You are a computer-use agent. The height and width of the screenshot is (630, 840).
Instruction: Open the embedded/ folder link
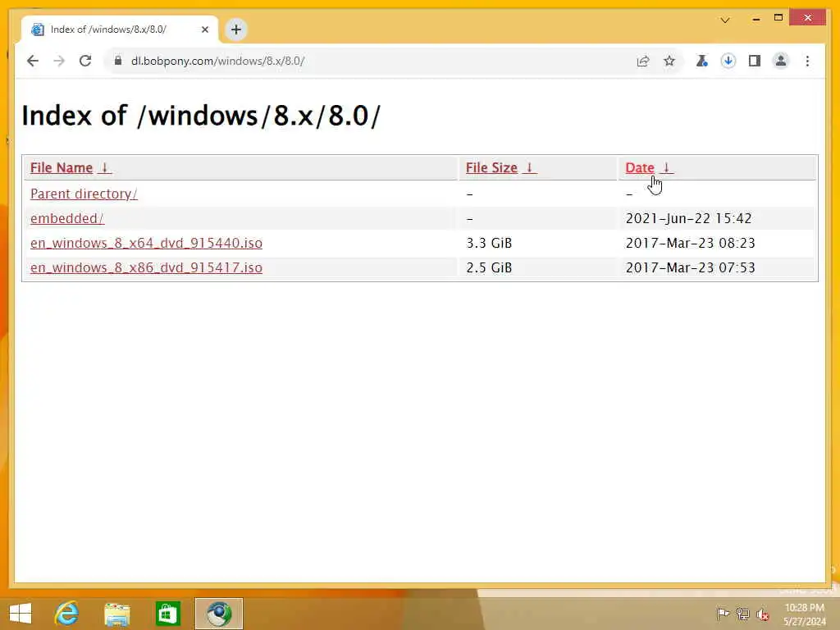(67, 218)
